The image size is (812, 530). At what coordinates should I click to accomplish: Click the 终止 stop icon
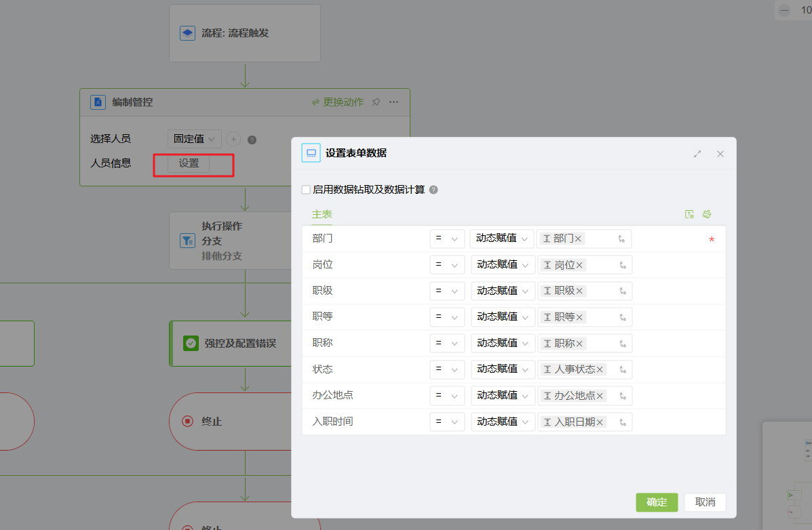point(188,422)
